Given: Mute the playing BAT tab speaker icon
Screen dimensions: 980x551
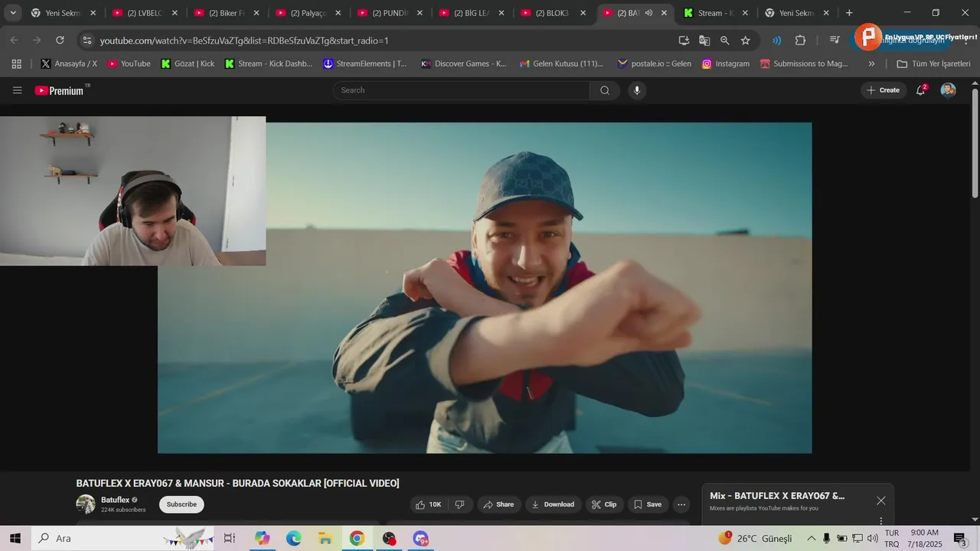Looking at the screenshot, I should (648, 13).
